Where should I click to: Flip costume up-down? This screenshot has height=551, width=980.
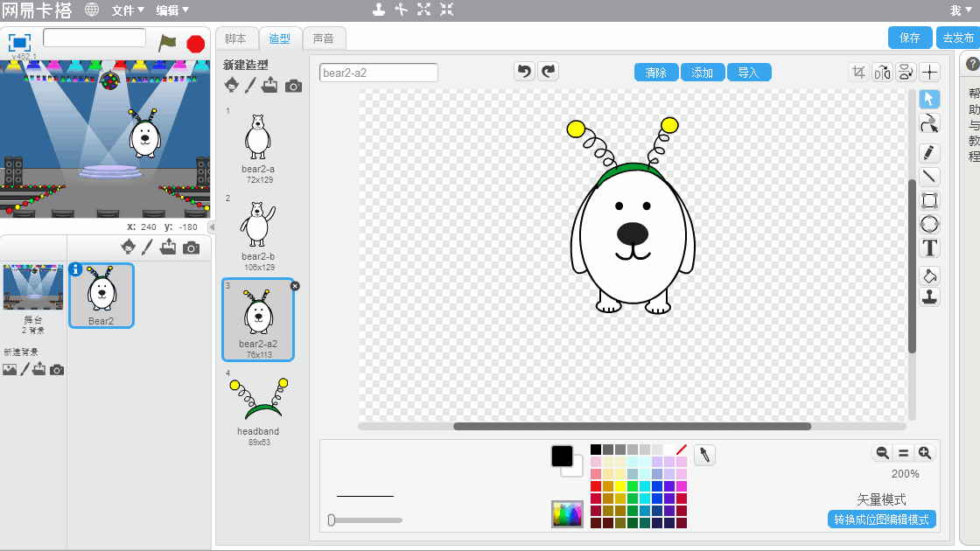(x=906, y=73)
